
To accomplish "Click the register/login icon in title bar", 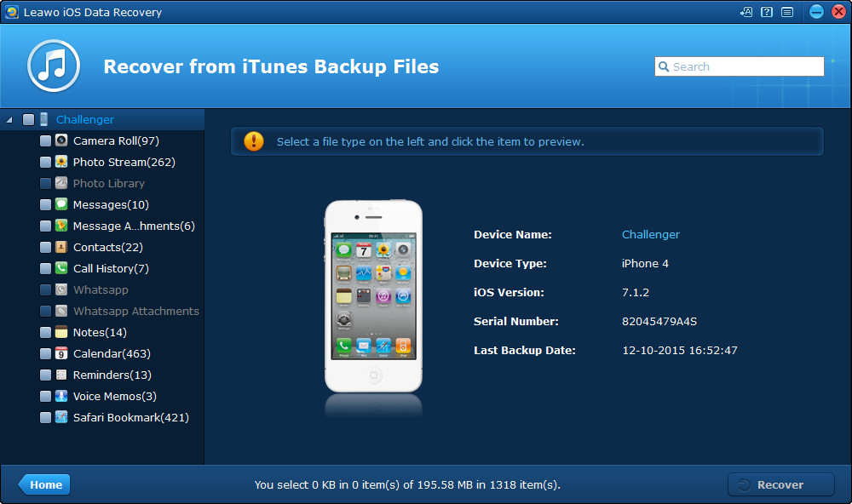I will (746, 12).
